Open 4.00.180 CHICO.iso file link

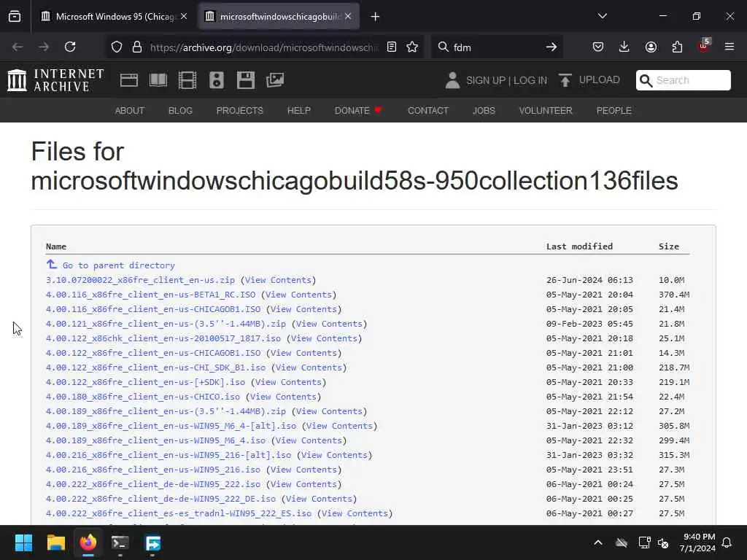pyautogui.click(x=143, y=397)
